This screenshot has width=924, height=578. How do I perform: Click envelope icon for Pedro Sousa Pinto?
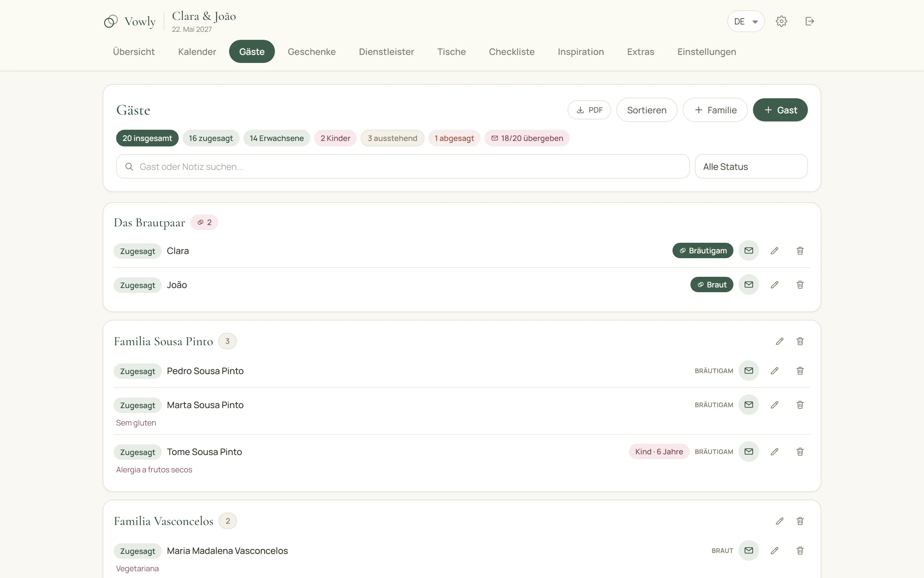click(749, 371)
